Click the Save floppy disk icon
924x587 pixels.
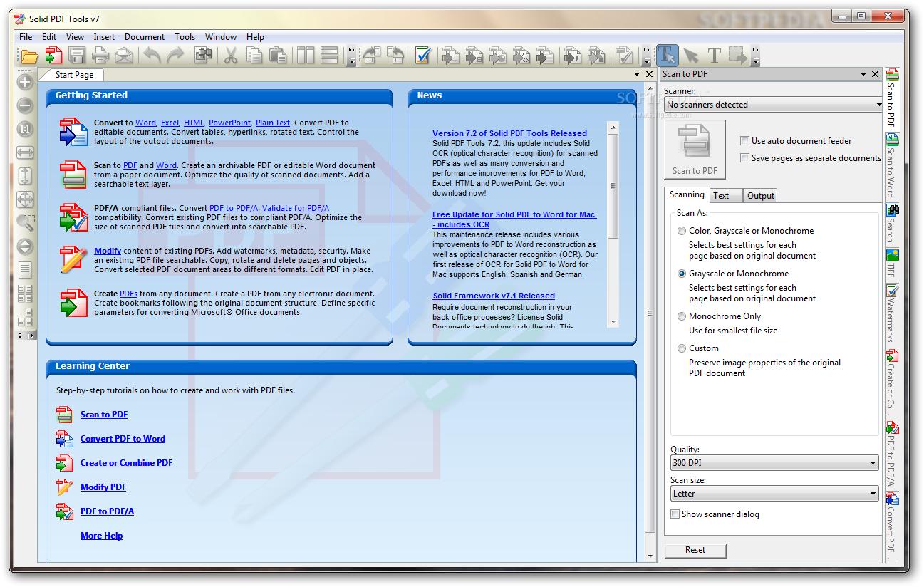click(77, 56)
